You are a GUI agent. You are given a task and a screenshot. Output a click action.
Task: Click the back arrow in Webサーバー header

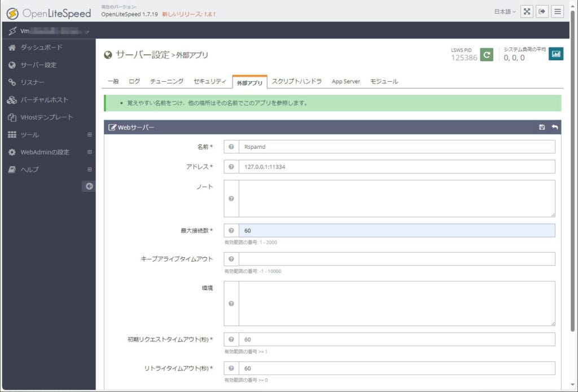pos(555,127)
